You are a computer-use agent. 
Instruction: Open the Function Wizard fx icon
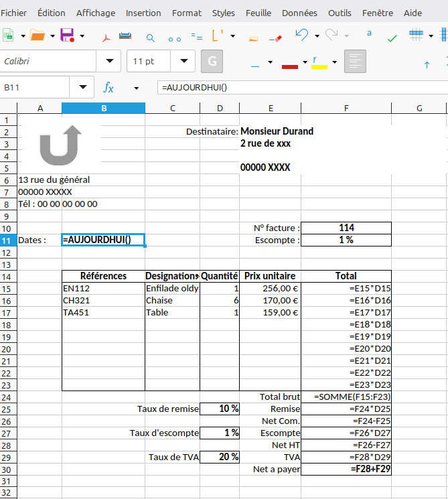pos(108,87)
